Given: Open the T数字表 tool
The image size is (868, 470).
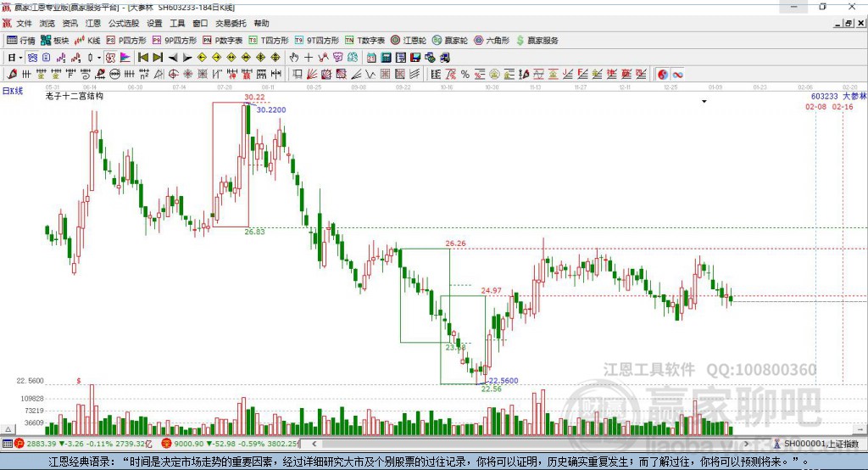Looking at the screenshot, I should [364, 41].
